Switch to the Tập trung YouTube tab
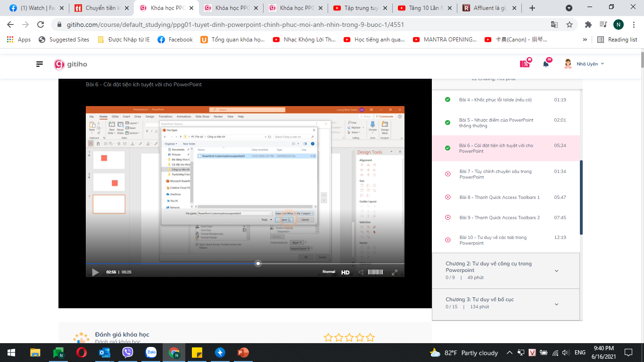The width and height of the screenshot is (644, 362). [360, 8]
